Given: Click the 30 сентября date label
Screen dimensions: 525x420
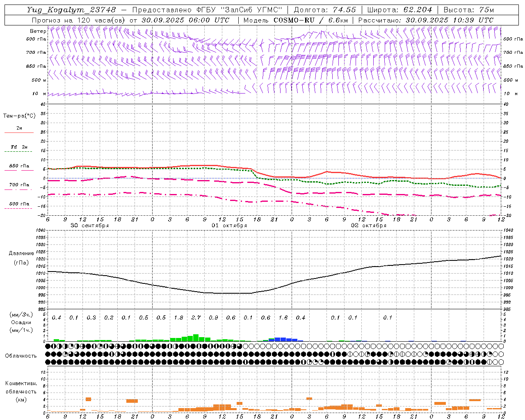Looking at the screenshot, I should pyautogui.click(x=89, y=226).
